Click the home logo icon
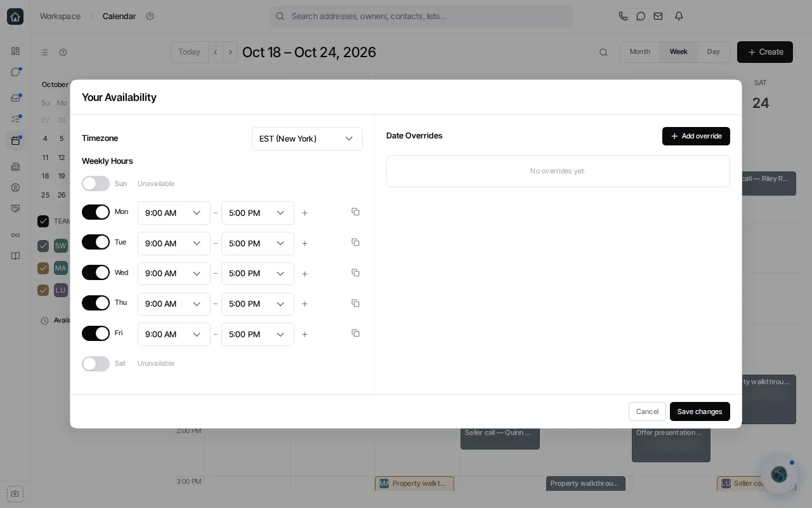 (15, 17)
